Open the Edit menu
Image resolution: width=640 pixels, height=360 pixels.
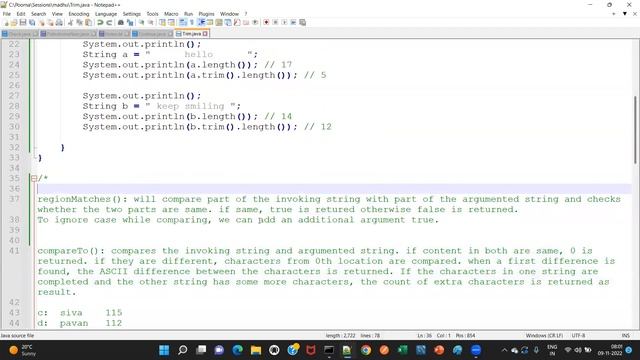tap(21, 14)
